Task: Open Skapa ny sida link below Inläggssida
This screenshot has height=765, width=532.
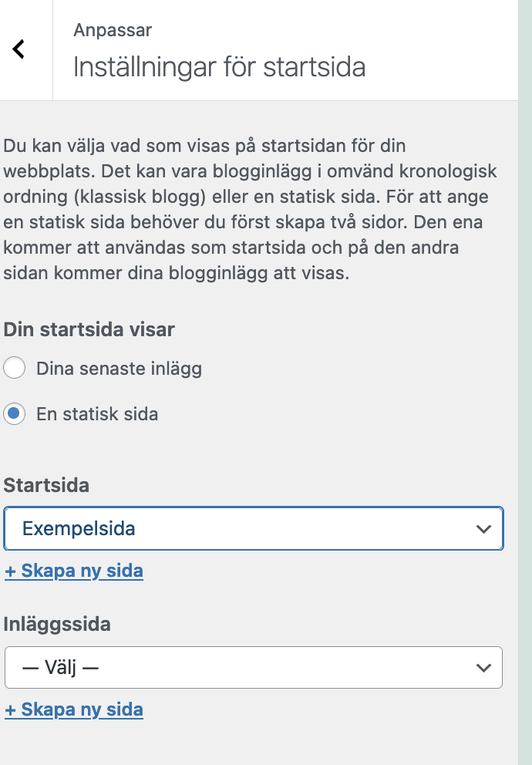Action: click(x=74, y=709)
